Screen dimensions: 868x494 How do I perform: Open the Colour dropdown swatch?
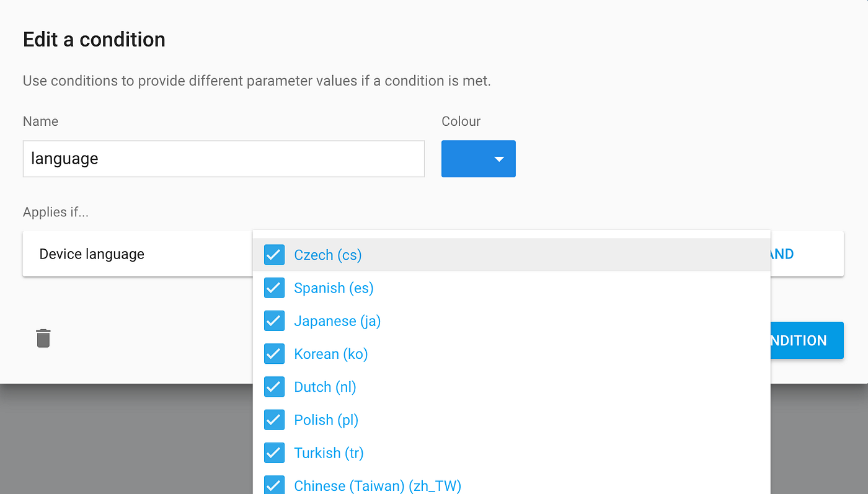[478, 159]
